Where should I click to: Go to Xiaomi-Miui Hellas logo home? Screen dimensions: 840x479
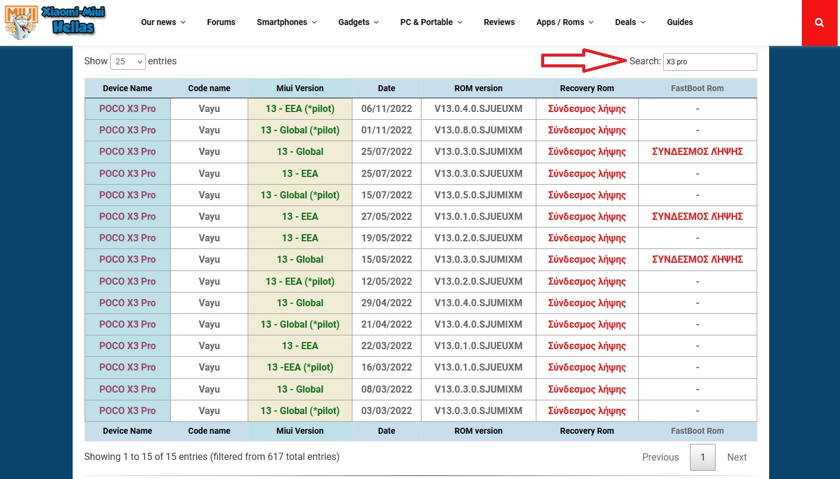click(55, 23)
